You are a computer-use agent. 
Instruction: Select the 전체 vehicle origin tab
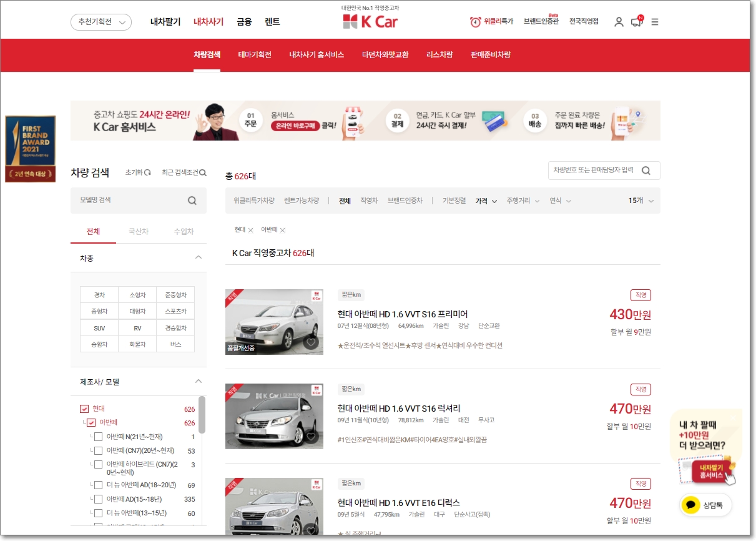point(93,231)
